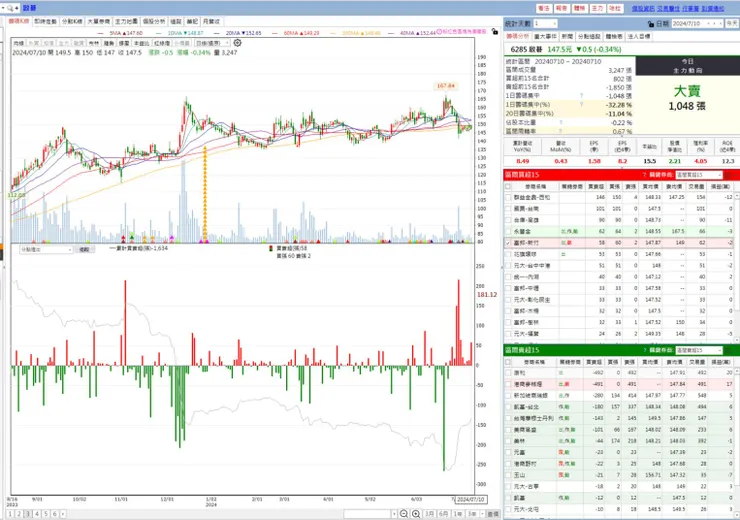740x520 pixels.
Task: Toggle the 紅綠燈 chart button
Action: 162,43
